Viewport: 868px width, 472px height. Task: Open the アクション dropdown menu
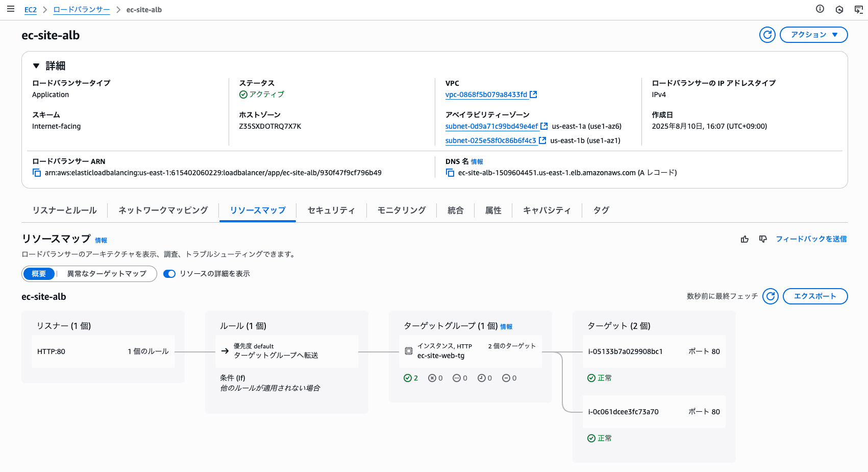813,35
